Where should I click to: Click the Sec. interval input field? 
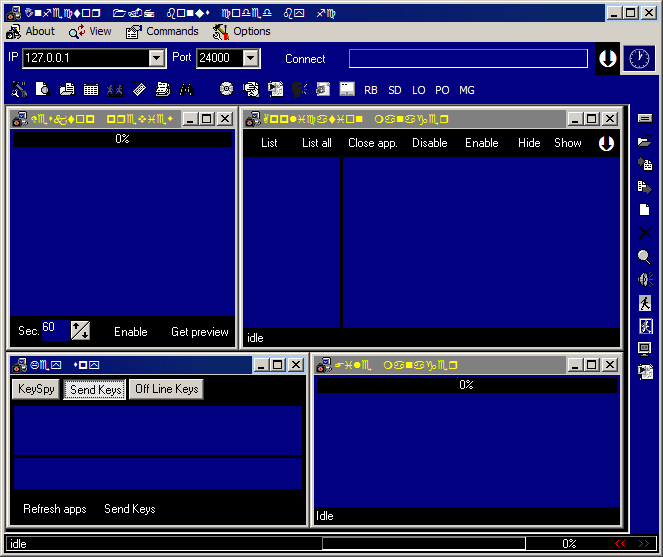pyautogui.click(x=55, y=329)
